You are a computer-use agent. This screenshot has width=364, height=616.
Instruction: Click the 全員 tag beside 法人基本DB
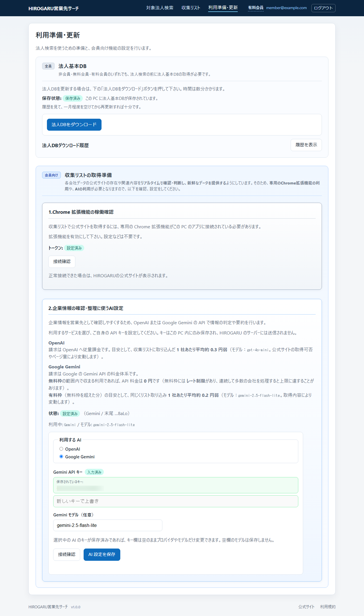tap(48, 66)
